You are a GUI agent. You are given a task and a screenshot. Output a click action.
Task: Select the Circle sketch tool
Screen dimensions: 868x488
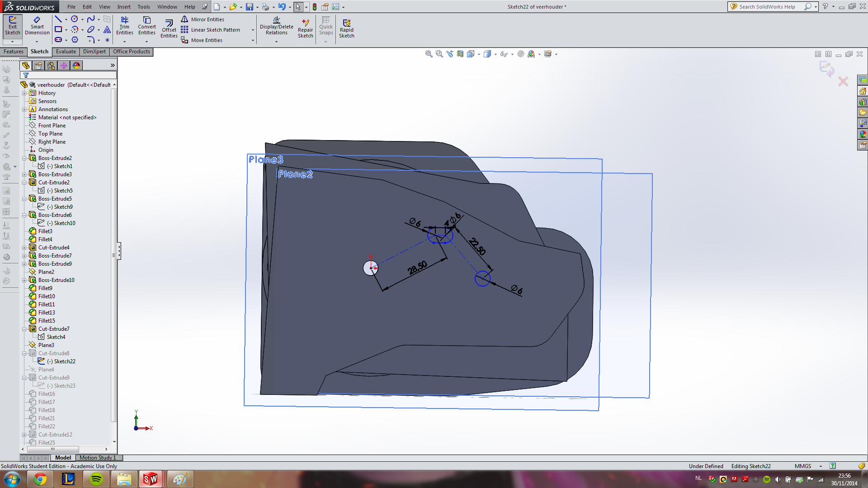click(x=75, y=19)
